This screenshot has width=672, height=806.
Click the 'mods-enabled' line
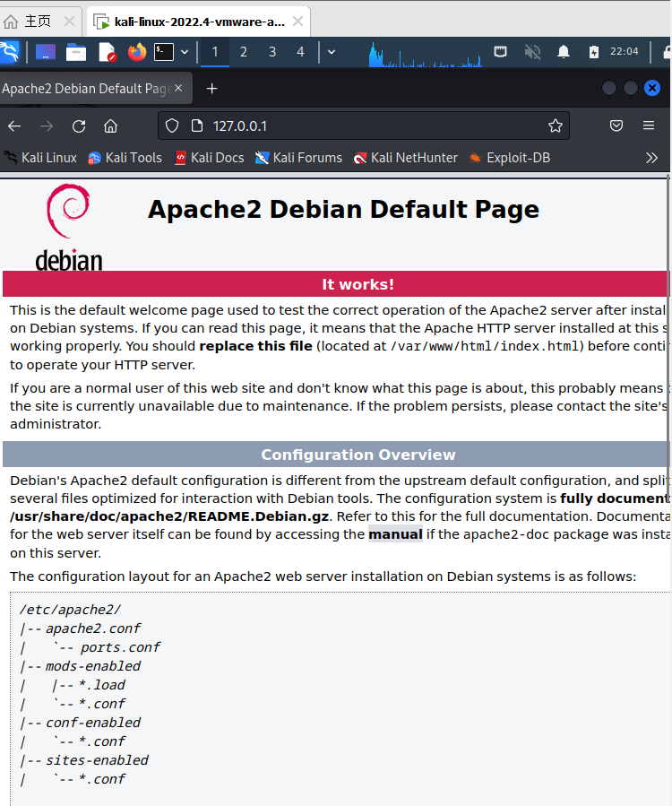pos(93,666)
